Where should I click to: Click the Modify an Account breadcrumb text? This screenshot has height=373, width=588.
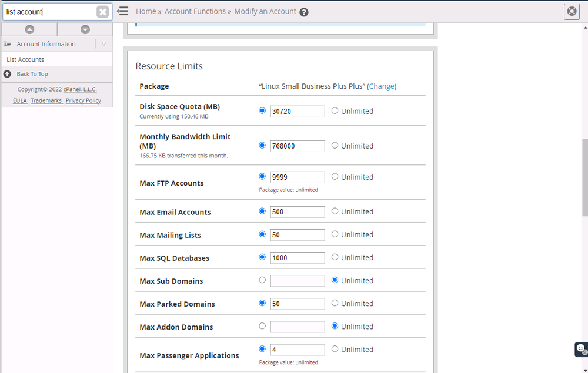[x=265, y=11]
